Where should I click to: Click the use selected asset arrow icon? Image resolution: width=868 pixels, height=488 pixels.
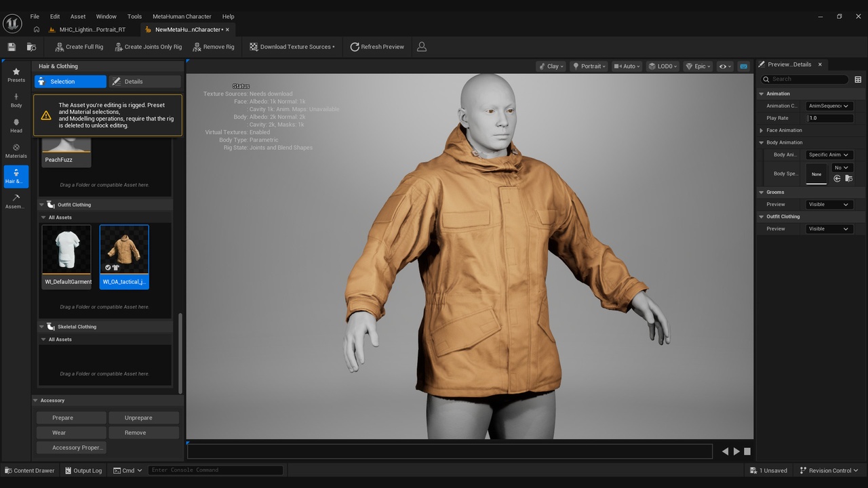coord(837,179)
